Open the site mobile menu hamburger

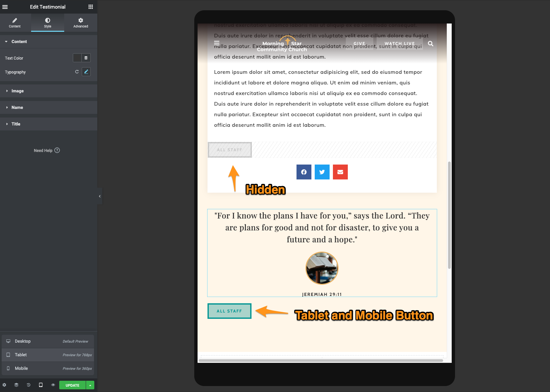coord(217,43)
